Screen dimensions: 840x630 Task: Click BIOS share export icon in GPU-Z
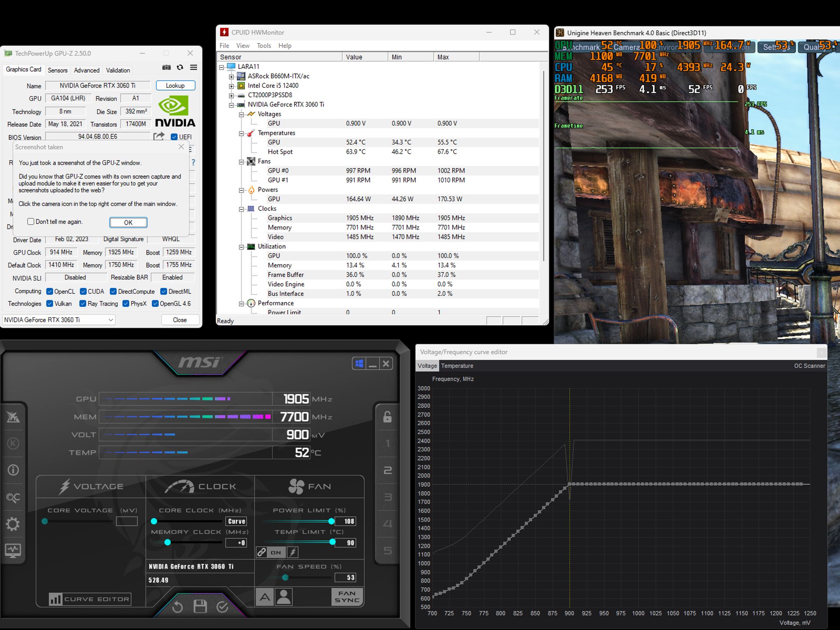159,136
